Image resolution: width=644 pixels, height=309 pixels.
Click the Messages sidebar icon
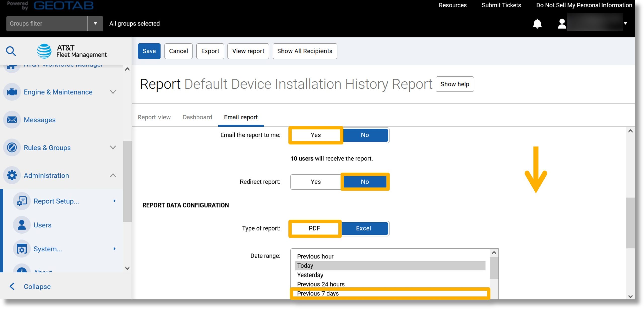12,120
